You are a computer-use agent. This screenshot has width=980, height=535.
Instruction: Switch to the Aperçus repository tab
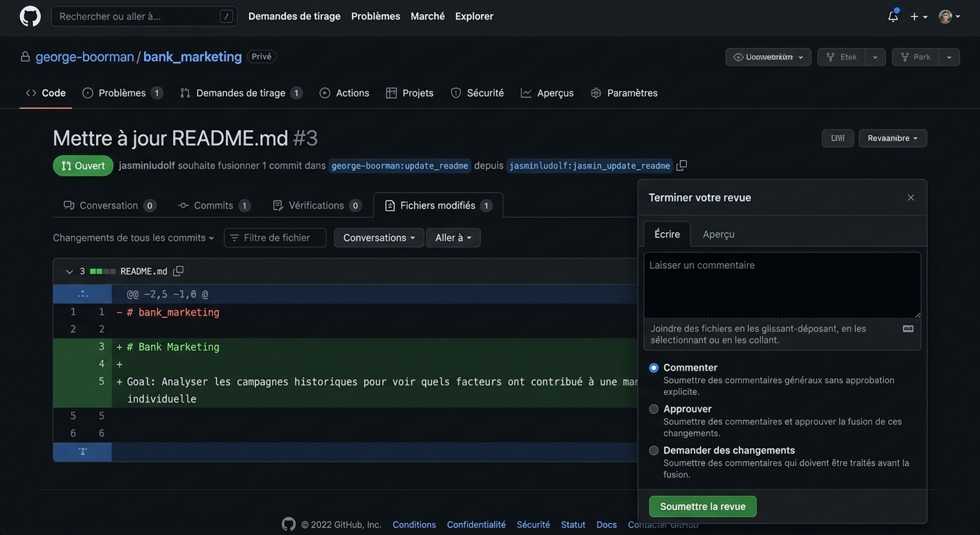pos(548,93)
